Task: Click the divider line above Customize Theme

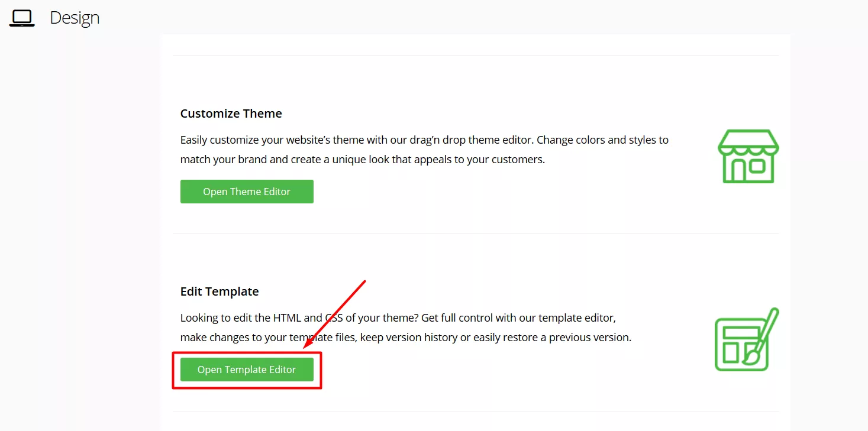Action: click(475, 56)
